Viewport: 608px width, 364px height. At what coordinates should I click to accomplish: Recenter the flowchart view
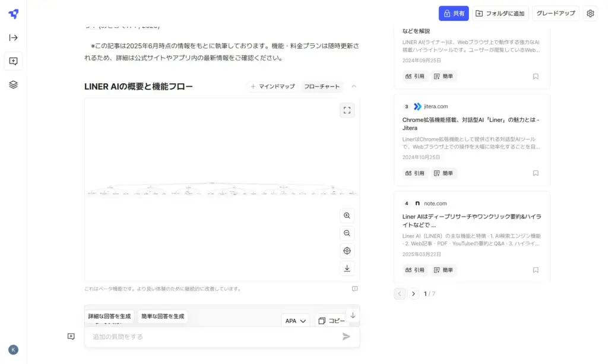(x=347, y=251)
